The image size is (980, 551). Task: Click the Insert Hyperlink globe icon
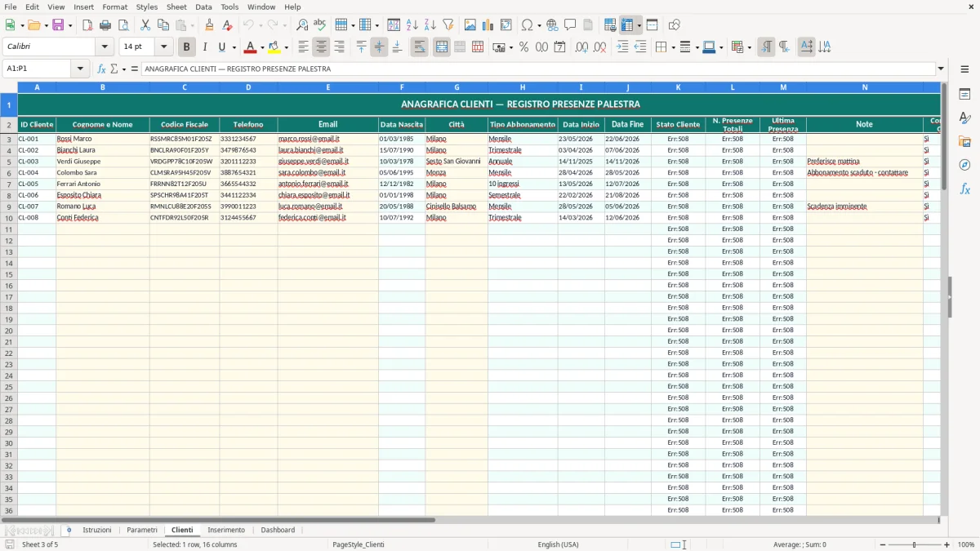click(x=552, y=25)
